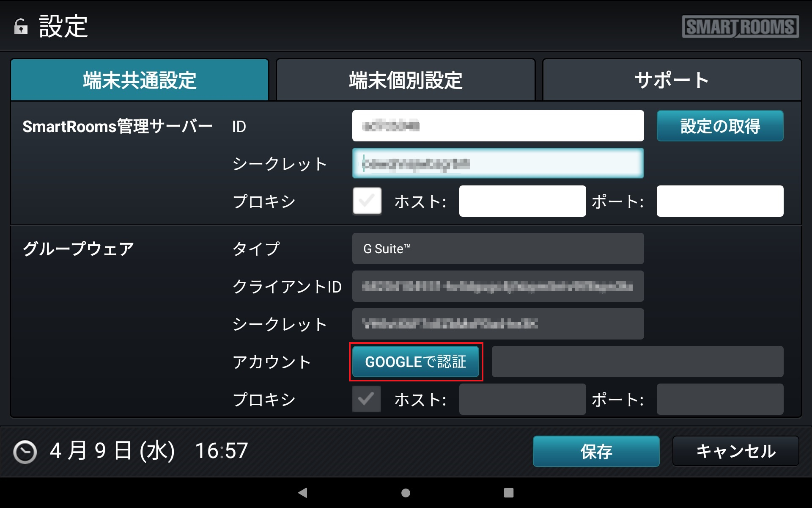Tap the clock icon beside the date
Image resolution: width=812 pixels, height=508 pixels.
pyautogui.click(x=25, y=452)
